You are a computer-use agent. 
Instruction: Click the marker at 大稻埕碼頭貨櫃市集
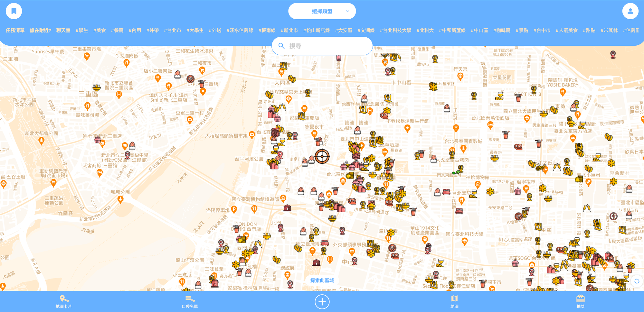252,135
